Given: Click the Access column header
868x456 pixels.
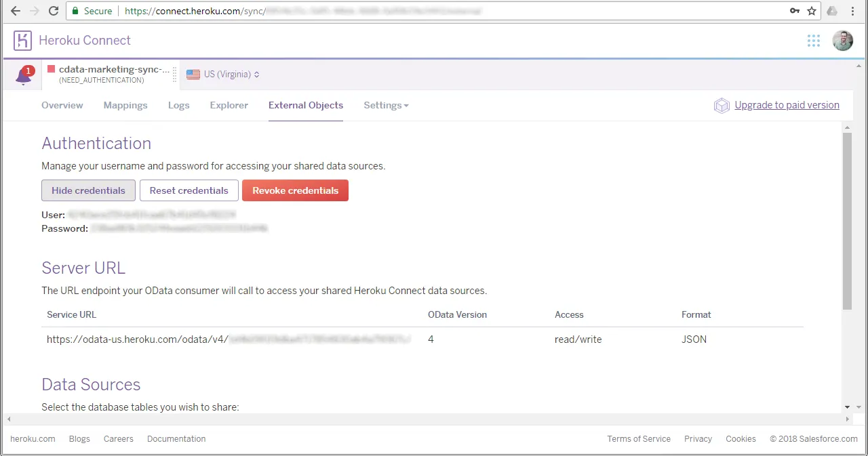Looking at the screenshot, I should 569,315.
